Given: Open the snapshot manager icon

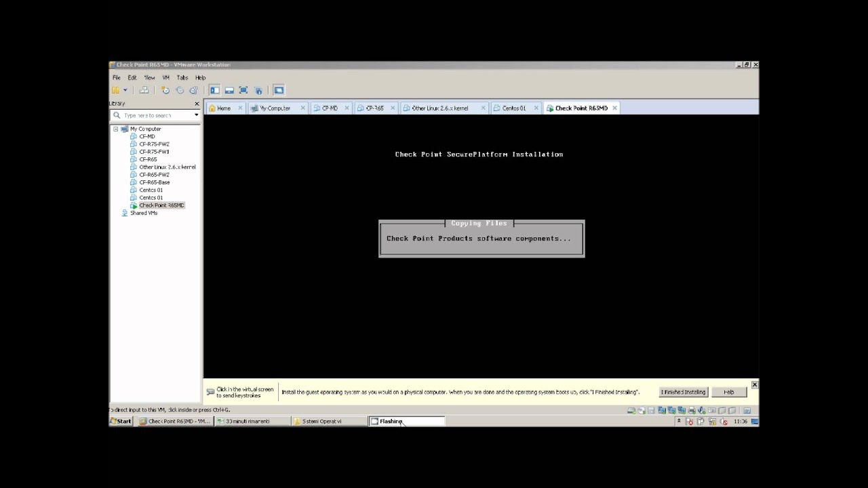Looking at the screenshot, I should 194,90.
